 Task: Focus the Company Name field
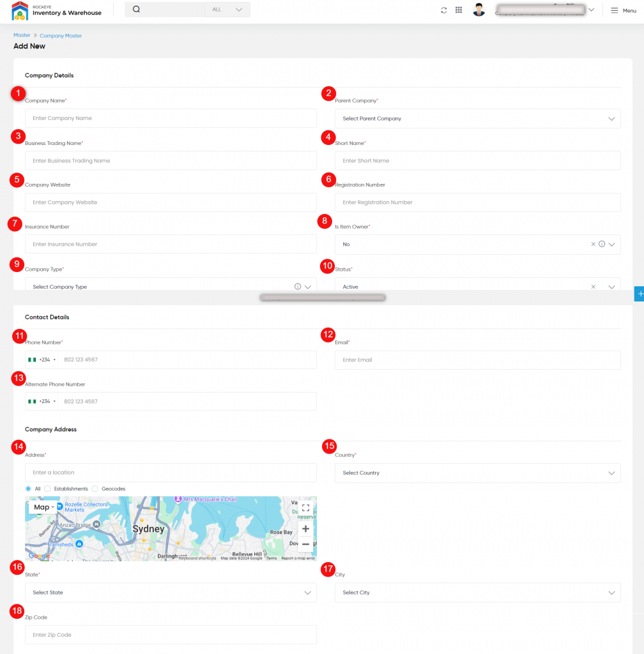click(x=171, y=118)
